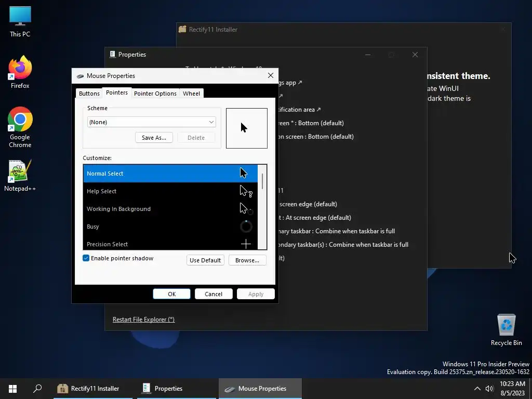Image resolution: width=532 pixels, height=399 pixels.
Task: Click the notification area link arrow
Action: 318,109
